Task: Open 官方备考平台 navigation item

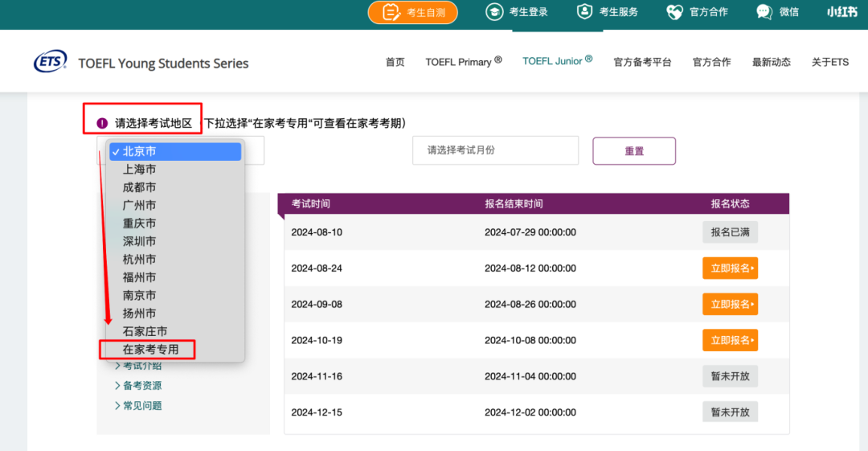Action: coord(642,62)
